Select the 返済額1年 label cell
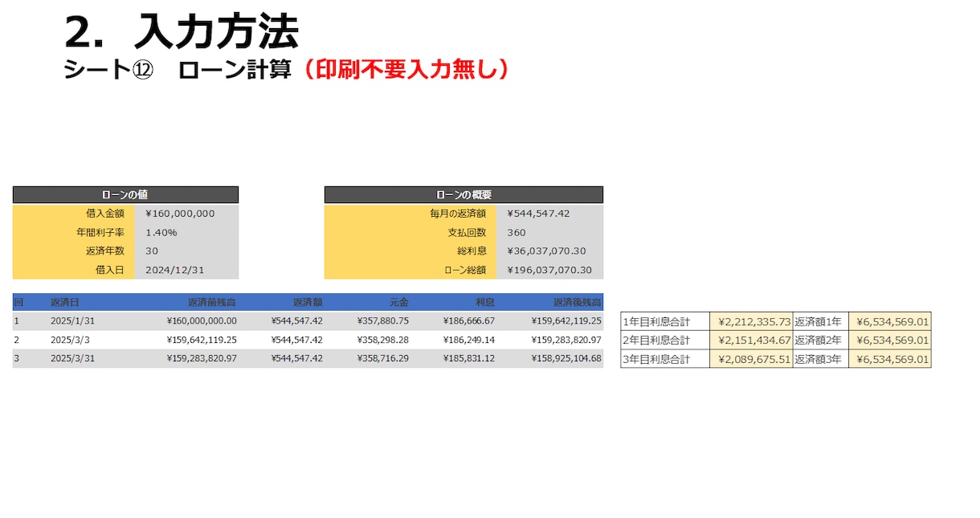Screen dimensions: 980x518 pyautogui.click(x=821, y=321)
